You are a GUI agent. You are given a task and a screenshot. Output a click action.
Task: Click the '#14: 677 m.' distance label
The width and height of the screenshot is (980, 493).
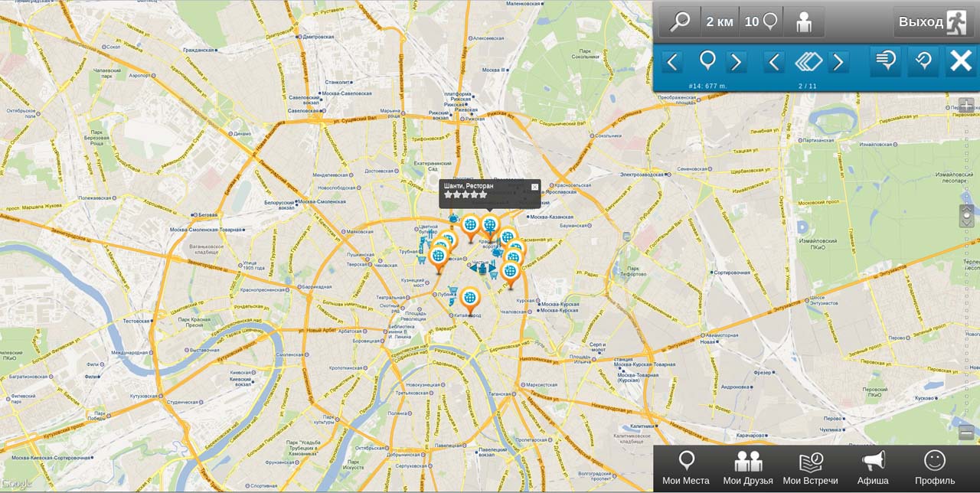pyautogui.click(x=707, y=86)
